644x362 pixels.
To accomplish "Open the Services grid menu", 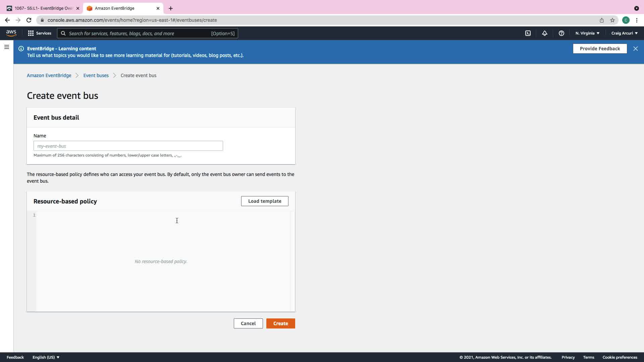I will coord(40,33).
